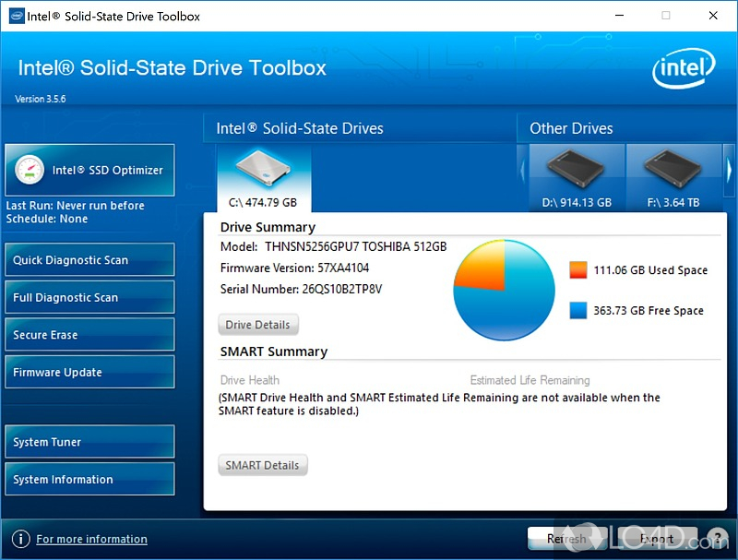The image size is (738, 560).
Task: Open Quick Diagnostic Scan
Action: tap(89, 260)
